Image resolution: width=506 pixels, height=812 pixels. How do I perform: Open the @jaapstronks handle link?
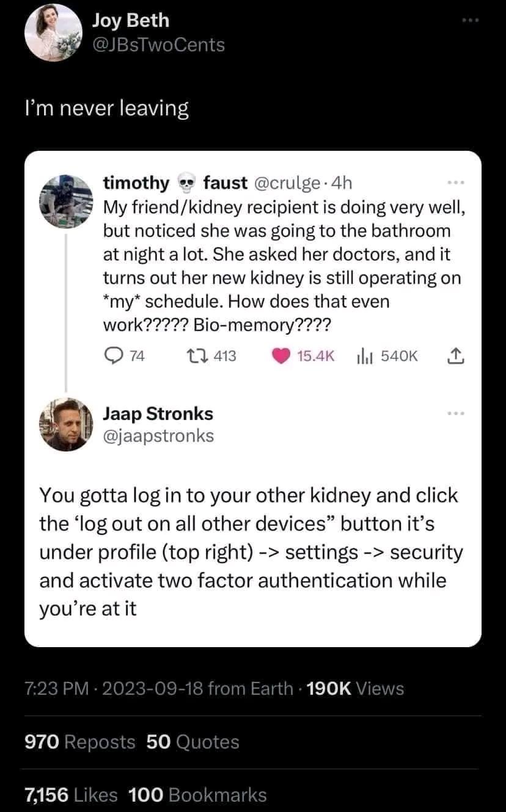pos(158,435)
